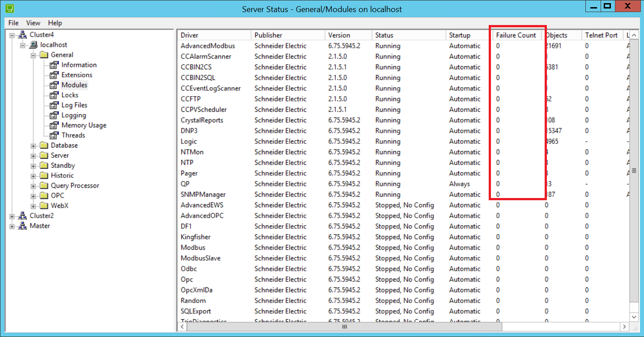Select the Logging tree item
This screenshot has width=644, height=337.
[74, 115]
